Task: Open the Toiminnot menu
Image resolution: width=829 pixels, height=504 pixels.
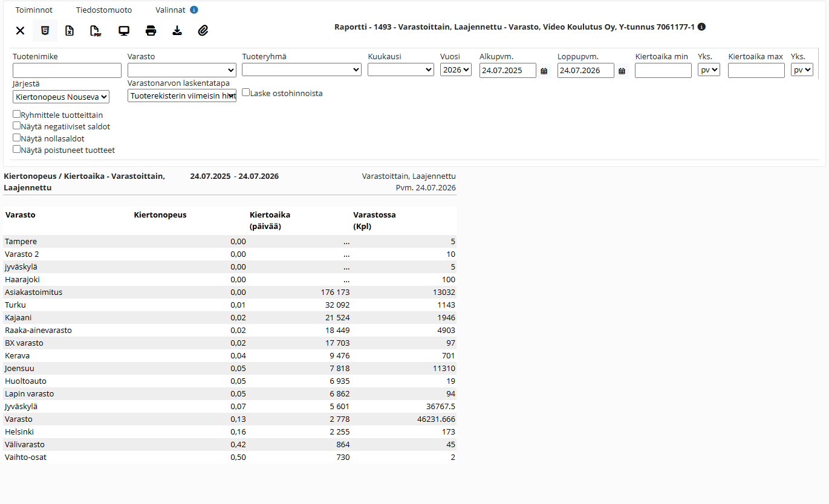Action: 34,10
